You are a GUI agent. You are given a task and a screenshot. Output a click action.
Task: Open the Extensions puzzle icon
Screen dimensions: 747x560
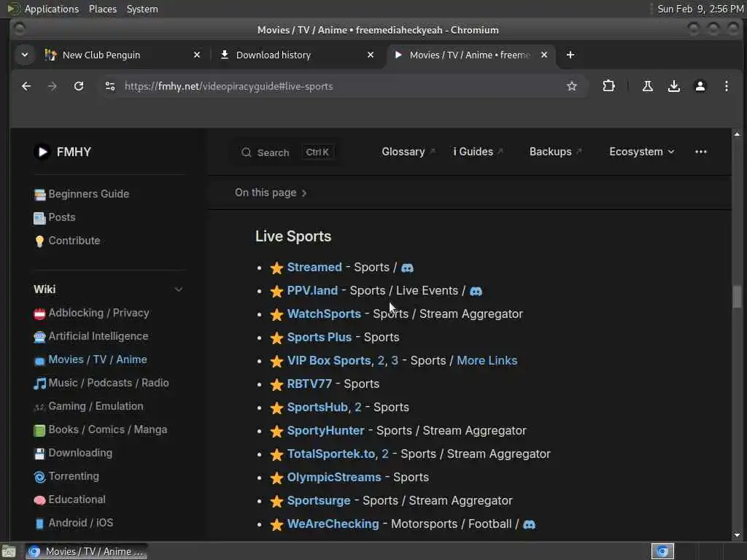(x=608, y=86)
